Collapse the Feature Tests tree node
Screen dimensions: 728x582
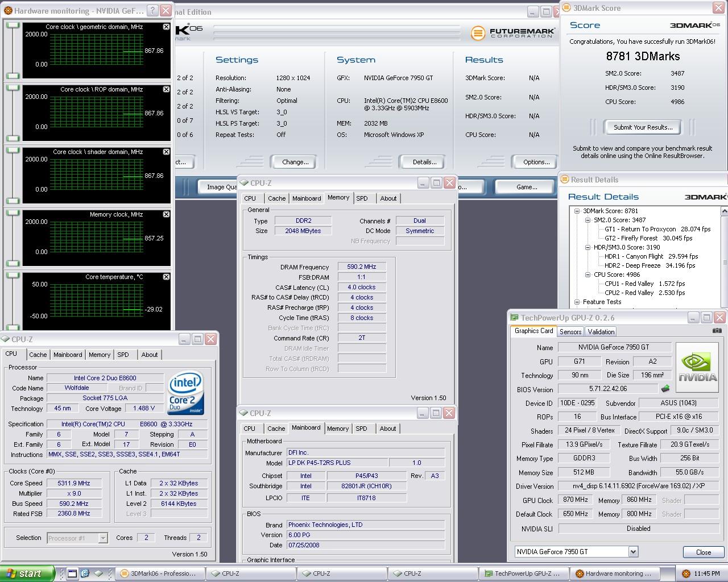577,302
